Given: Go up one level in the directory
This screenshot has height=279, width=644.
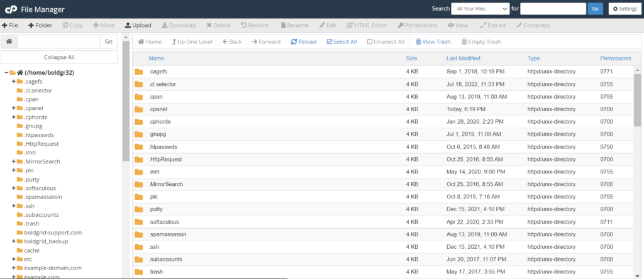Looking at the screenshot, I should [x=192, y=42].
